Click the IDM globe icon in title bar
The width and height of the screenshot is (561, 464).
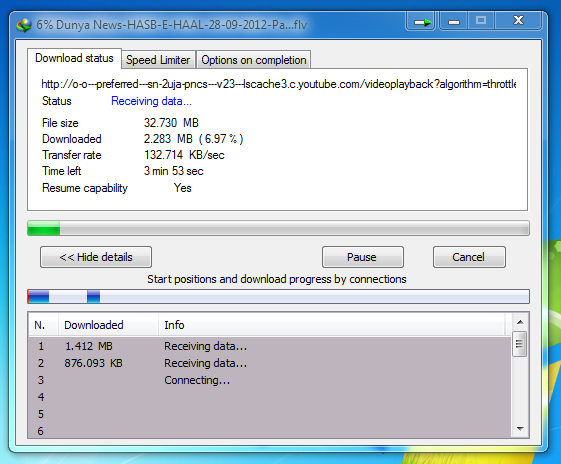coord(24,25)
